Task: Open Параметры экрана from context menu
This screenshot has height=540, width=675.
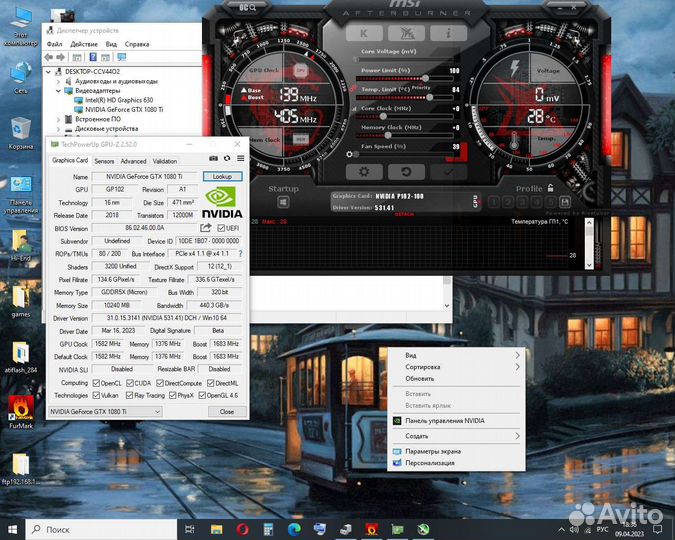Action: (x=456, y=451)
